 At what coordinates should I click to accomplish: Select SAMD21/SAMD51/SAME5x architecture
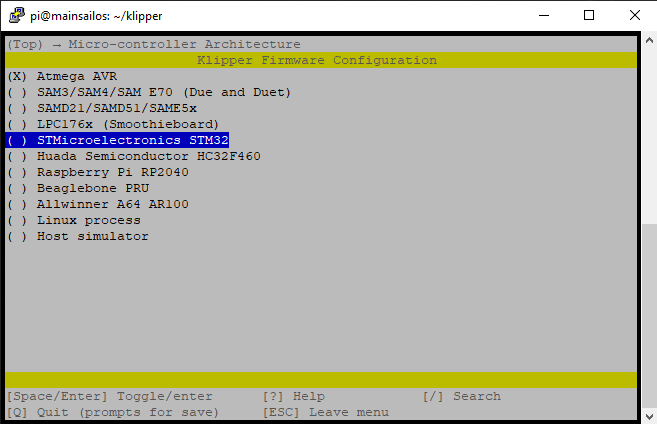(102, 108)
